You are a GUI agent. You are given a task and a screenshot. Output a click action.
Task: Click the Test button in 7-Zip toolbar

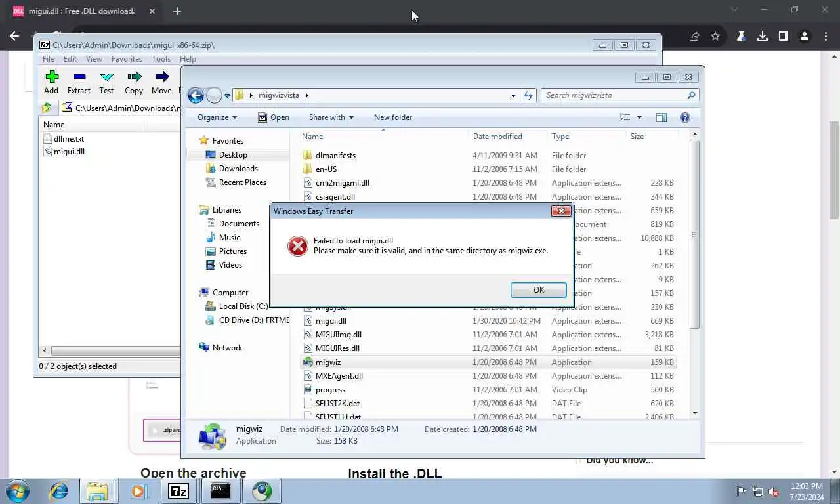point(106,83)
